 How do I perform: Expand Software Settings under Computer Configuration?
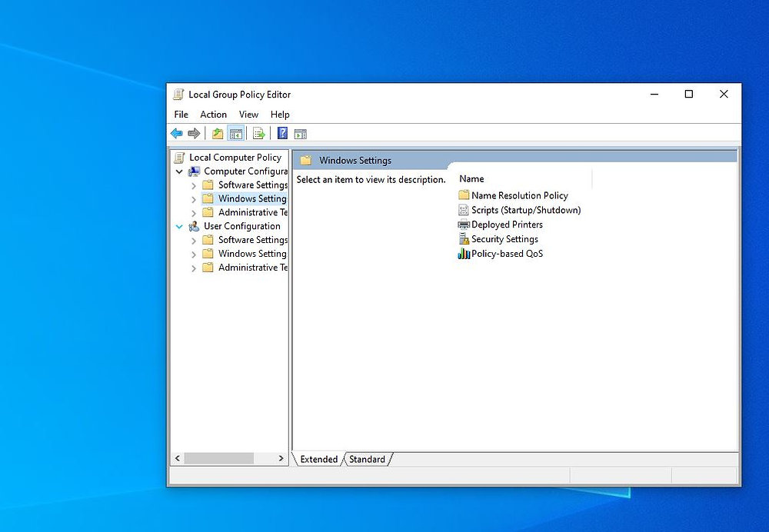pyautogui.click(x=192, y=185)
